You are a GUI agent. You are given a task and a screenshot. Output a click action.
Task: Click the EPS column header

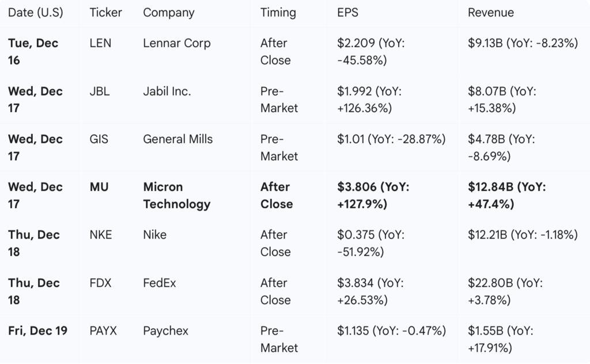pos(347,13)
